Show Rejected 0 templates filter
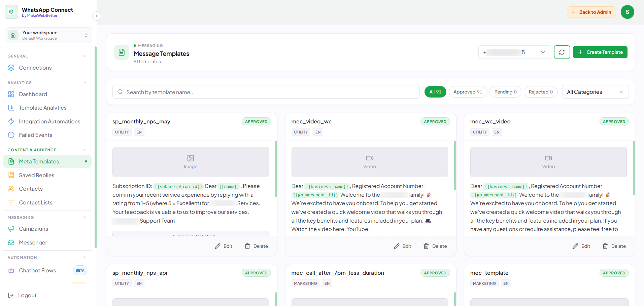This screenshot has width=644, height=306. (x=541, y=92)
